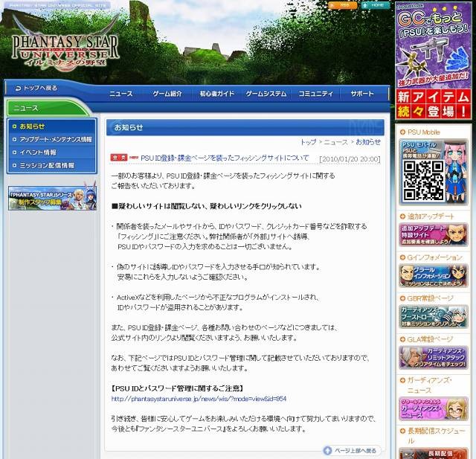476x459 pixels.
Task: Open the コミュニティ navigation menu
Action: click(x=315, y=94)
